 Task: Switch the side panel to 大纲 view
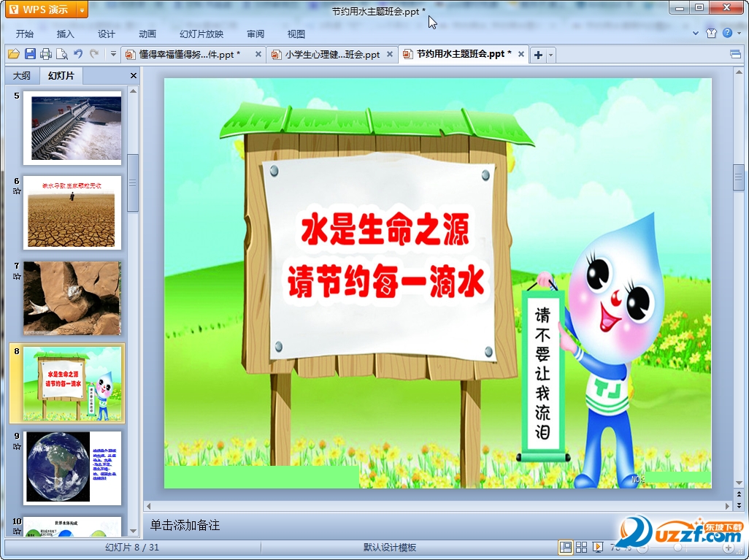21,75
